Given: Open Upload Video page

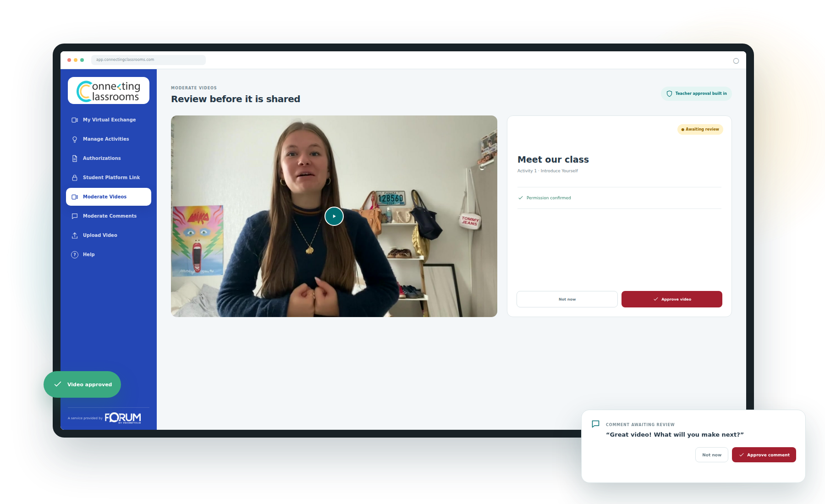Looking at the screenshot, I should point(109,235).
